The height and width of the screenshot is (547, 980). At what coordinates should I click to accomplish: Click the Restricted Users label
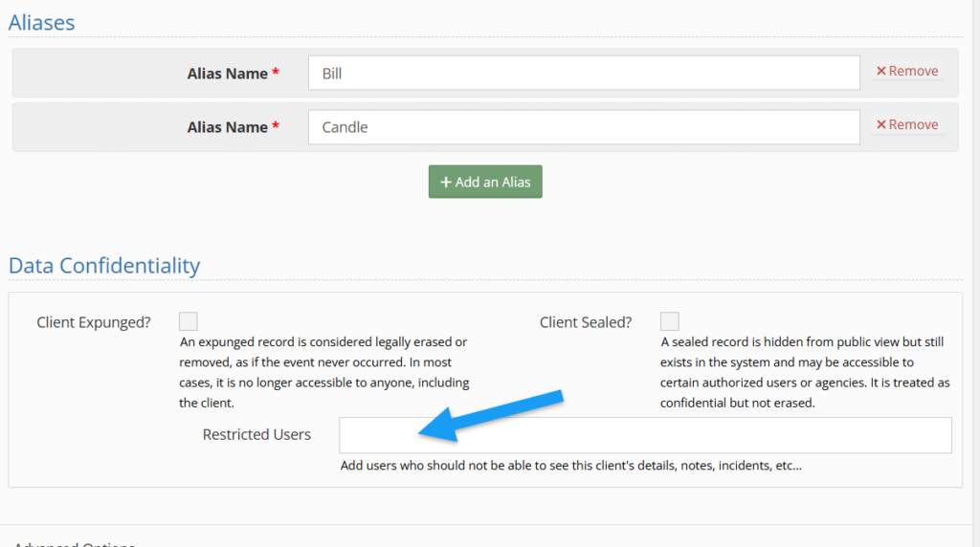pos(256,435)
